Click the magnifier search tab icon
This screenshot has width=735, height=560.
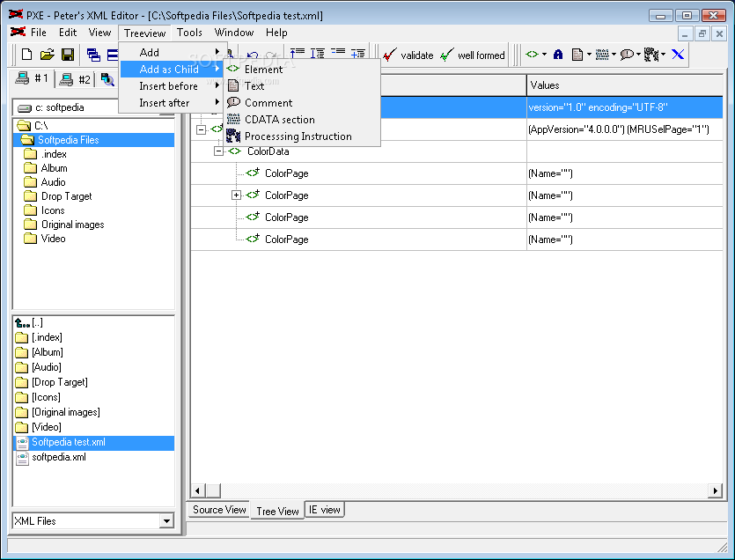(x=107, y=79)
